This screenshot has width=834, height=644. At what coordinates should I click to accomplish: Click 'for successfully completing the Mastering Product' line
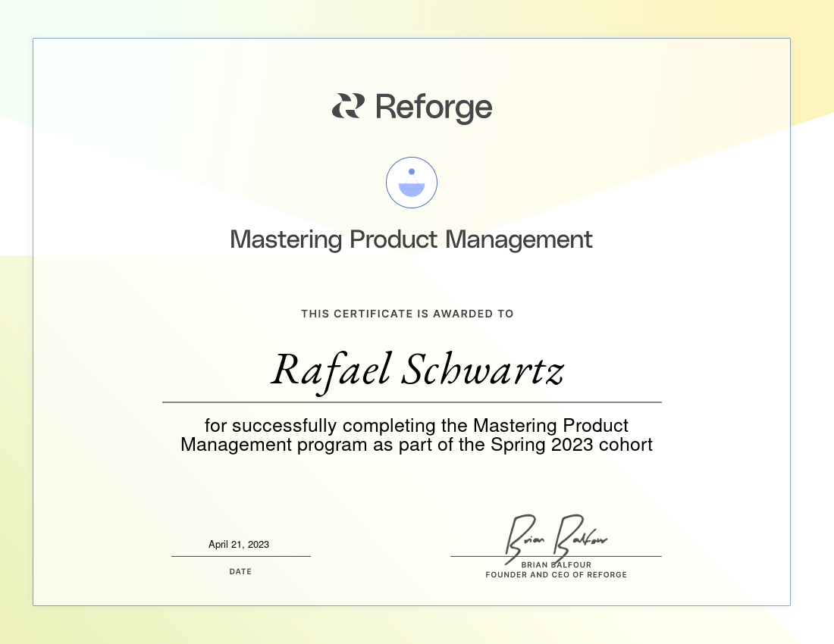pyautogui.click(x=416, y=425)
